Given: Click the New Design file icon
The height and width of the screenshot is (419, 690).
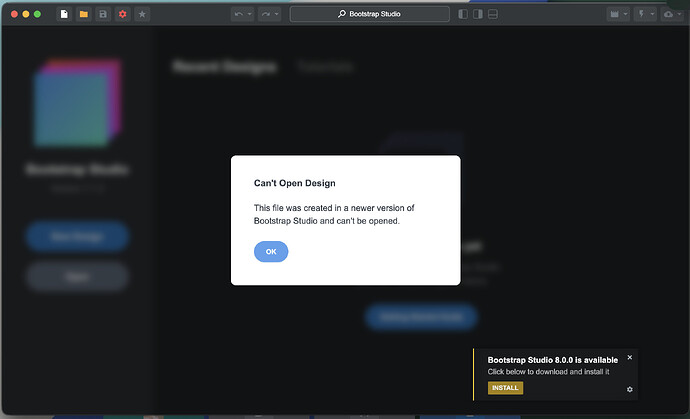Looking at the screenshot, I should coord(64,14).
